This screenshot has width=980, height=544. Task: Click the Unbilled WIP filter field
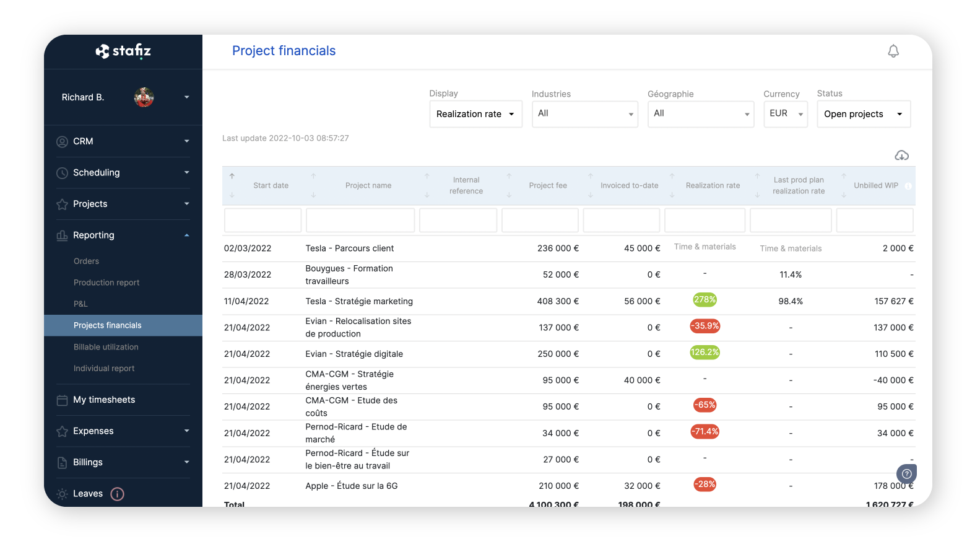875,221
